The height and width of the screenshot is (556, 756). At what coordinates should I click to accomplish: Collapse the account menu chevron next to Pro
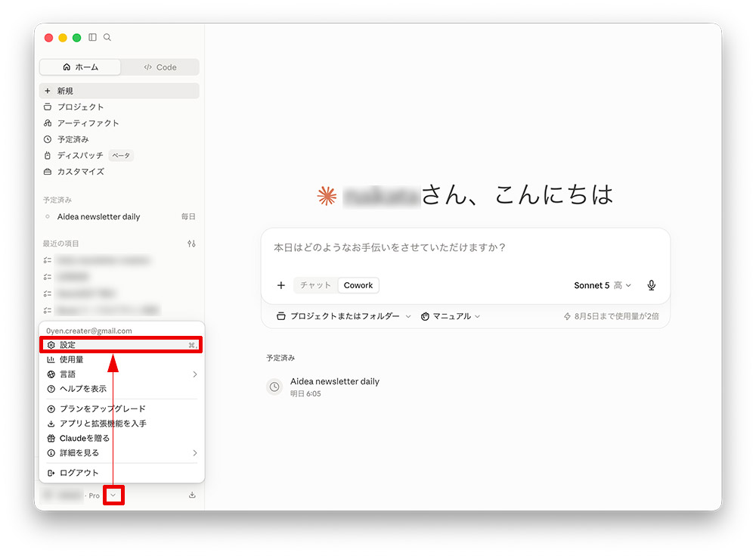click(x=113, y=495)
